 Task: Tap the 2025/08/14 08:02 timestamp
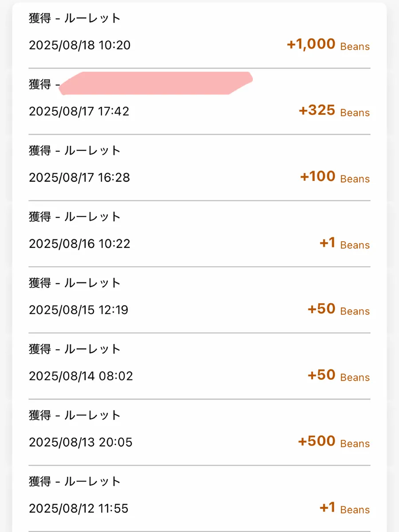click(x=81, y=376)
